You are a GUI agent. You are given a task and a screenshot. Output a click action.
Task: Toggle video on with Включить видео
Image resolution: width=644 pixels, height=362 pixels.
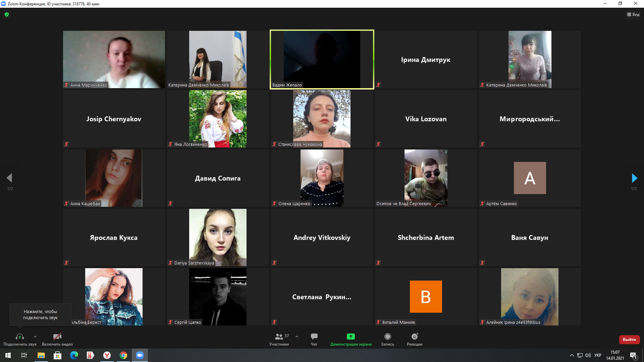(57, 339)
